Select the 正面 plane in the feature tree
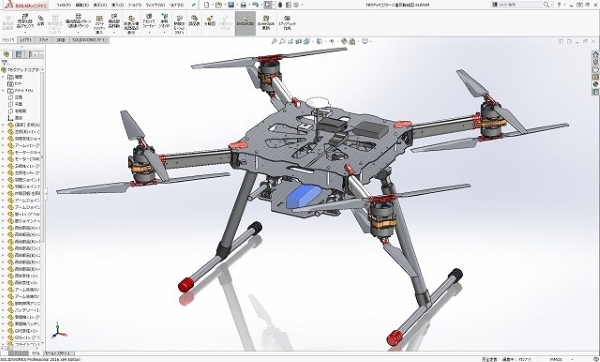 (x=18, y=97)
